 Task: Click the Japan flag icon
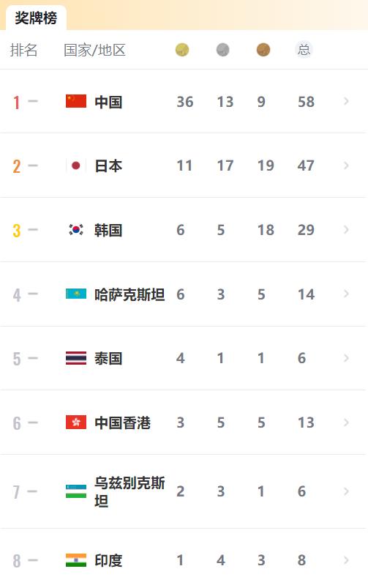tap(76, 165)
